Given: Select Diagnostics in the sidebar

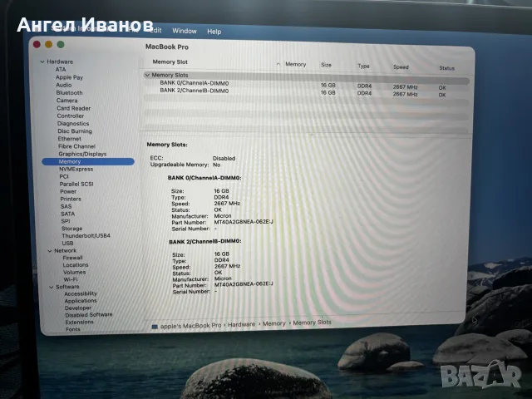Looking at the screenshot, I should point(73,124).
